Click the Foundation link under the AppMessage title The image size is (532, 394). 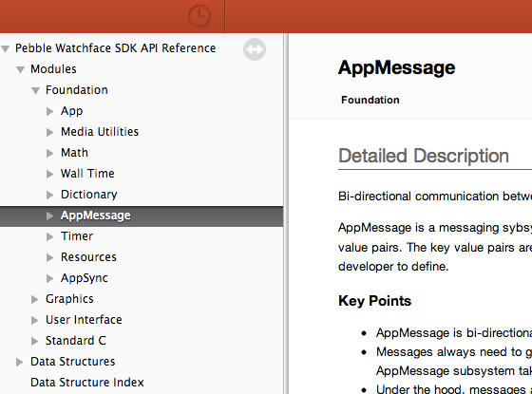click(x=370, y=100)
